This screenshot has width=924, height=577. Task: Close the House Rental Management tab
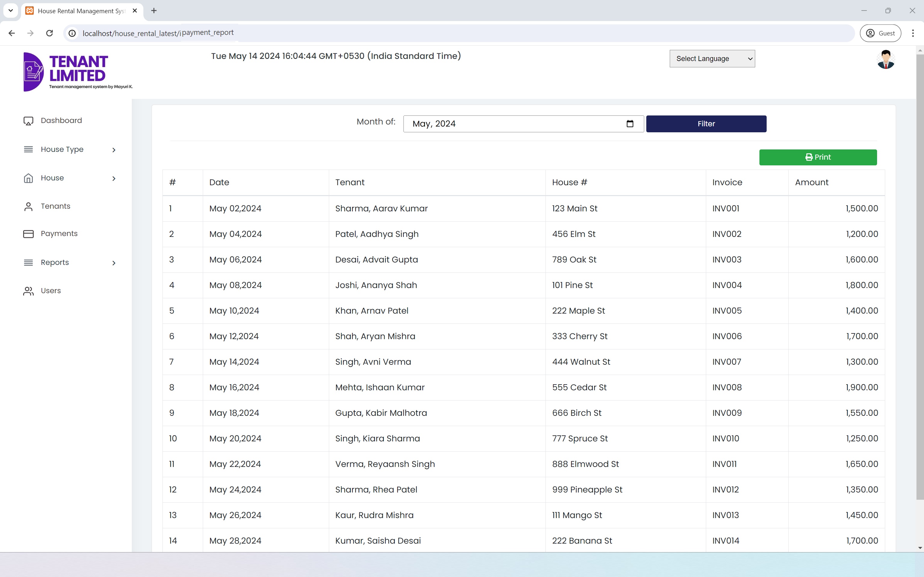(135, 11)
